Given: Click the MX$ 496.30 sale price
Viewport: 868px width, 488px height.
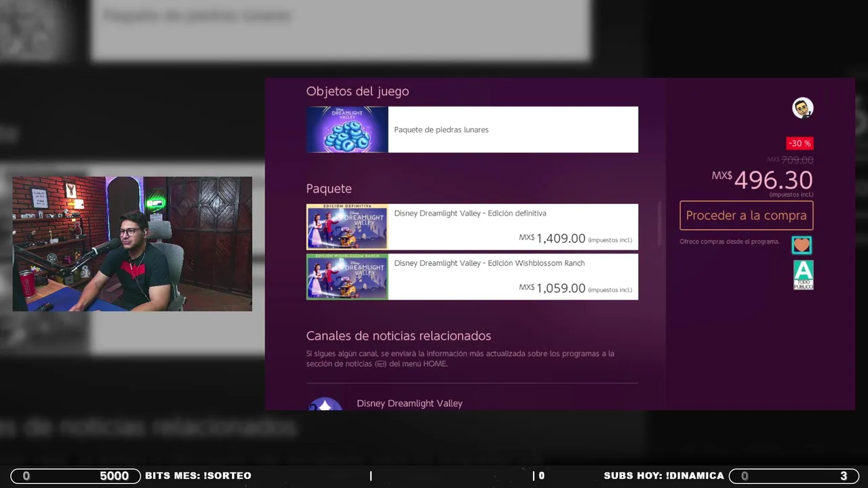Looking at the screenshot, I should pyautogui.click(x=762, y=180).
